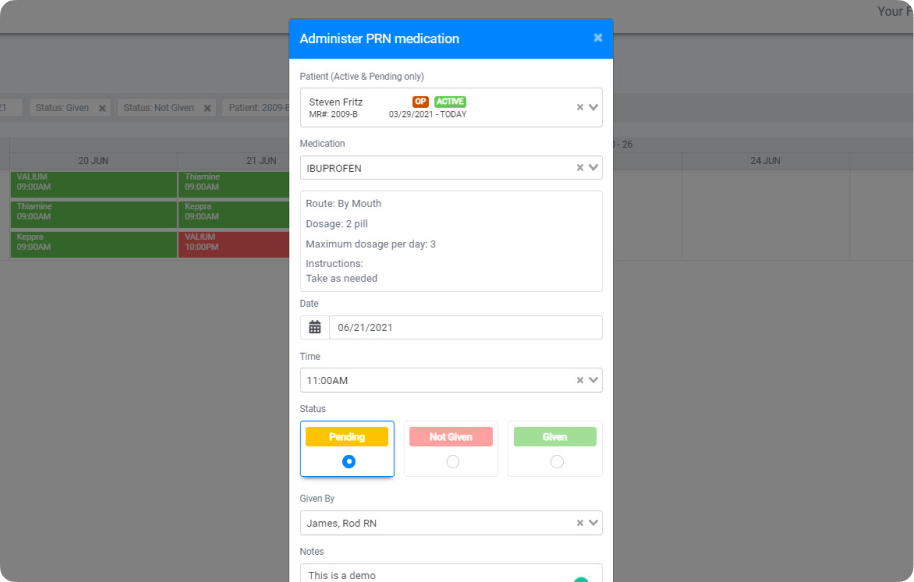The height and width of the screenshot is (582, 914).
Task: Click the green Given status label
Action: click(555, 437)
